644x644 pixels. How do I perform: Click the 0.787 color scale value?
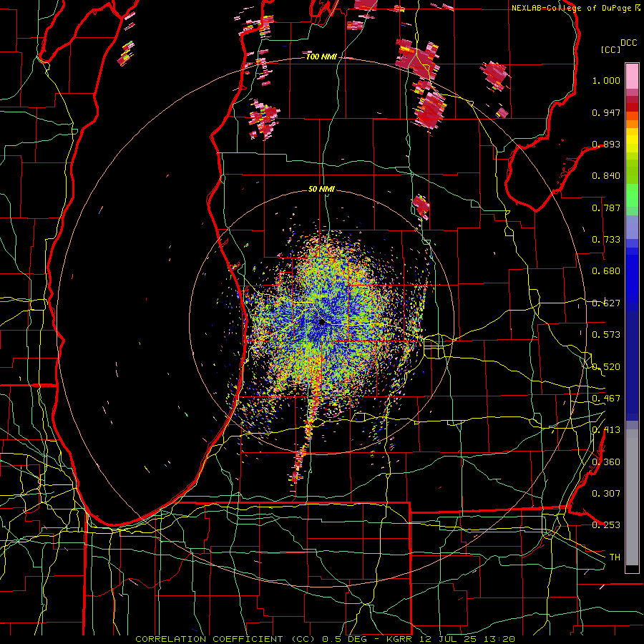click(x=606, y=208)
